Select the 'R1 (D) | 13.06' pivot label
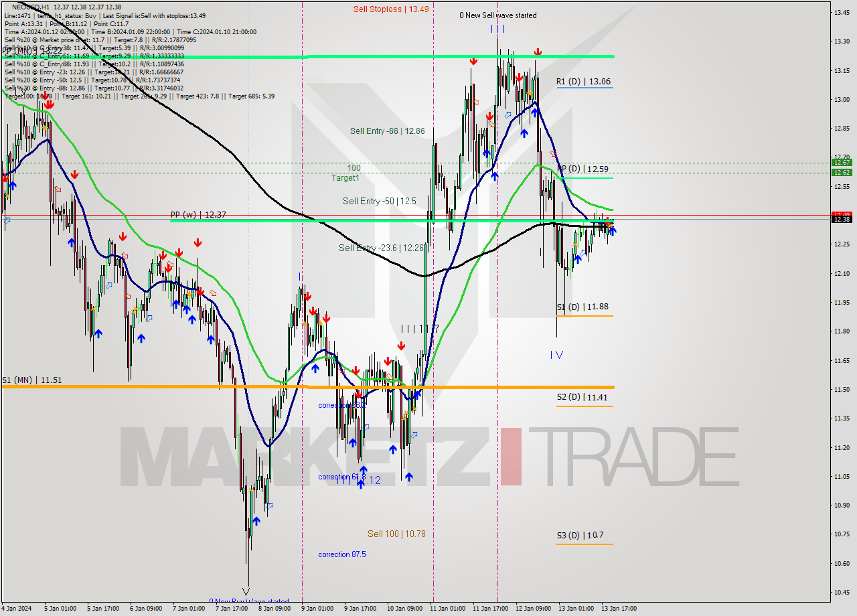 click(583, 82)
